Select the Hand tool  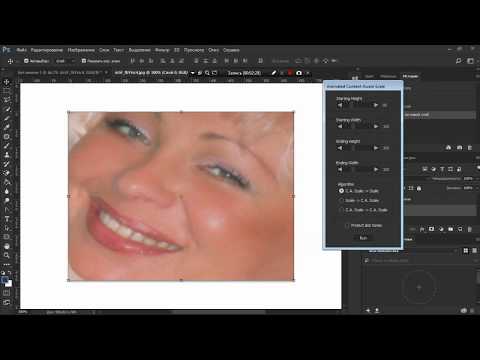click(x=7, y=246)
